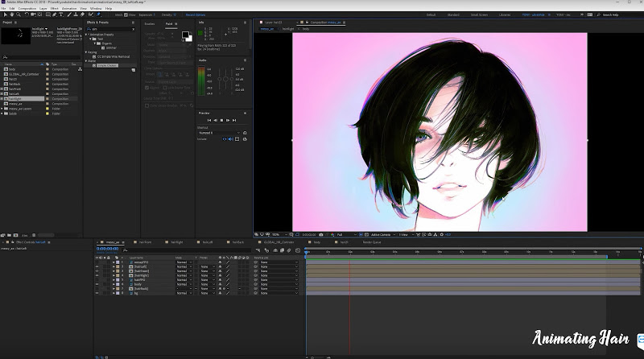
Task: Click the foreground black color swatch
Action: pyautogui.click(x=185, y=35)
